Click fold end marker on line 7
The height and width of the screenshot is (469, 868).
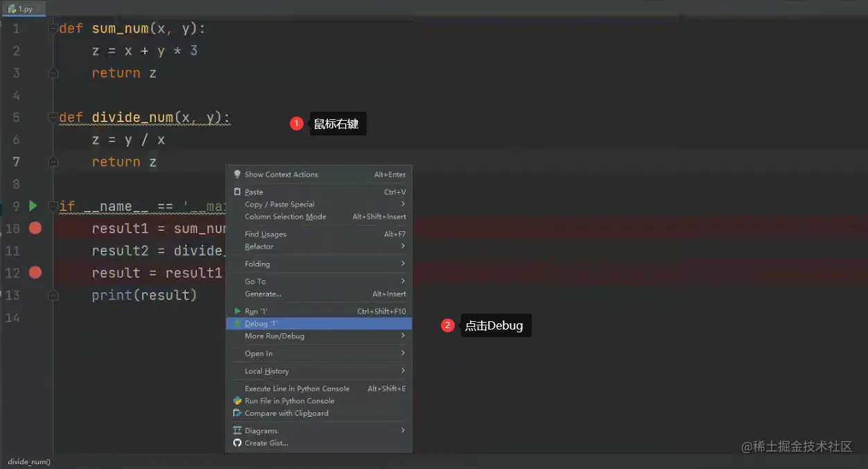pos(53,162)
